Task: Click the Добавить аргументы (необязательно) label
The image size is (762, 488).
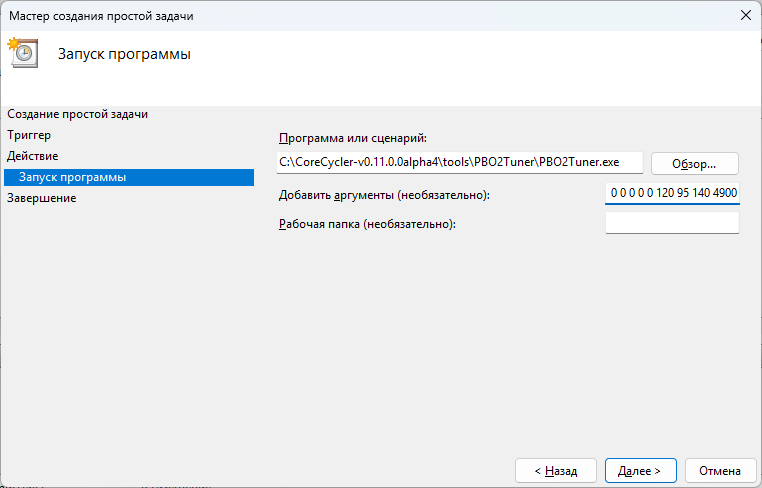Action: [x=384, y=195]
